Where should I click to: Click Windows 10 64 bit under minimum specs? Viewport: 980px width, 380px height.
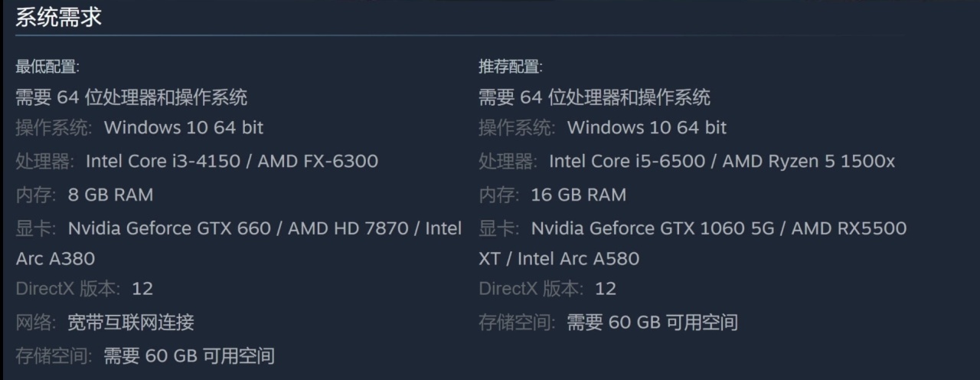pos(184,128)
